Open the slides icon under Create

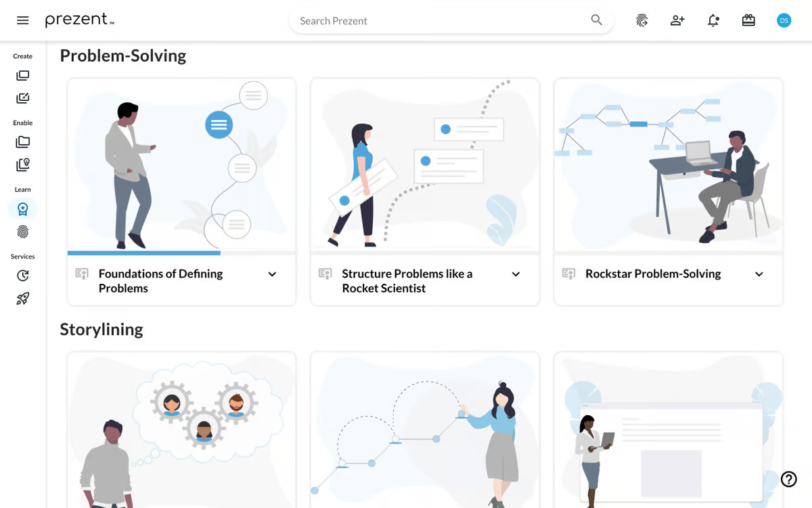point(23,76)
